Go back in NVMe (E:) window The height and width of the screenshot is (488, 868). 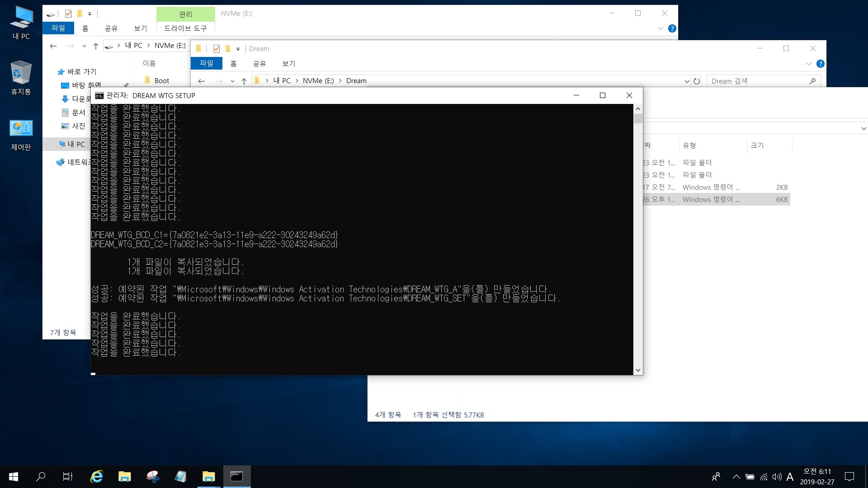pyautogui.click(x=53, y=46)
